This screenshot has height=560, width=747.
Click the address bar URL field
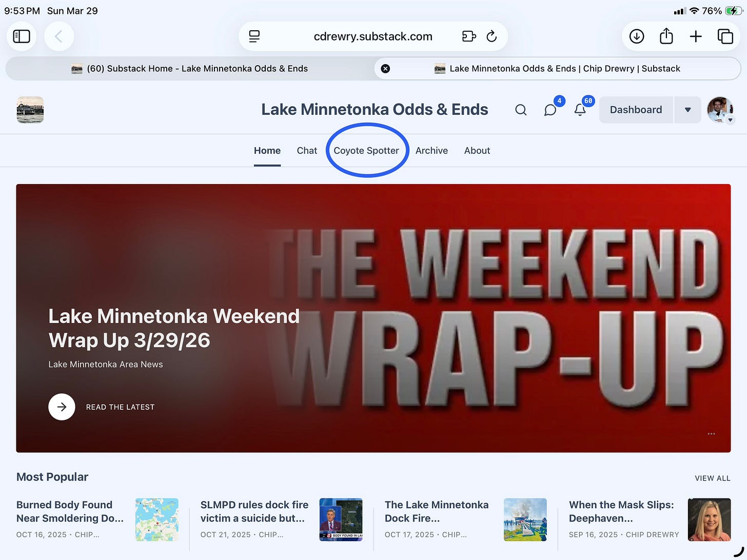(373, 36)
